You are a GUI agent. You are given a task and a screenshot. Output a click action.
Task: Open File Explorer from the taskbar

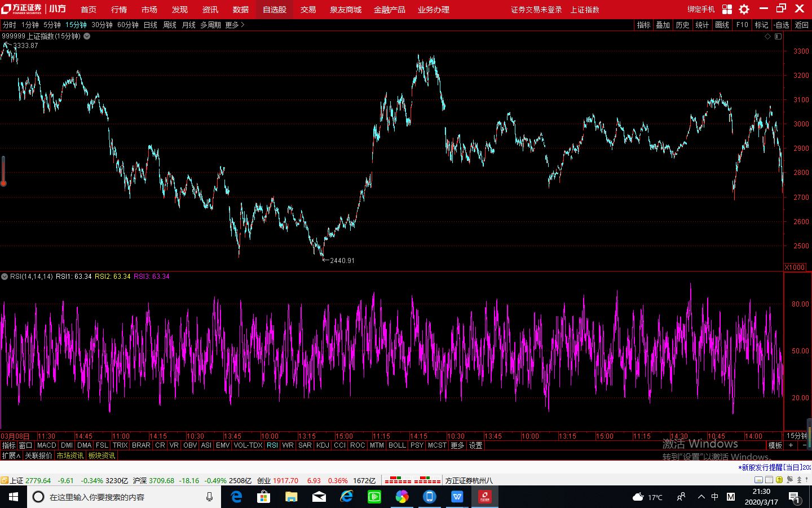(291, 497)
